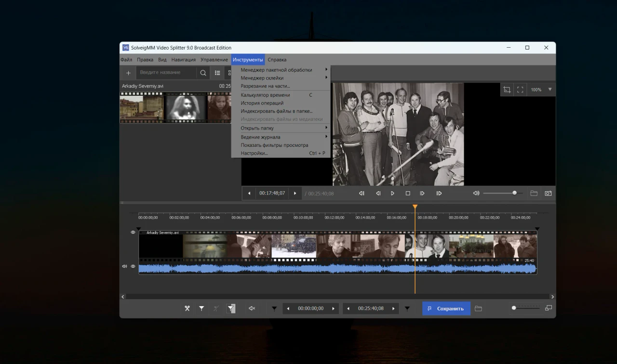Open the Навигация menu
This screenshot has width=617, height=364.
[183, 60]
